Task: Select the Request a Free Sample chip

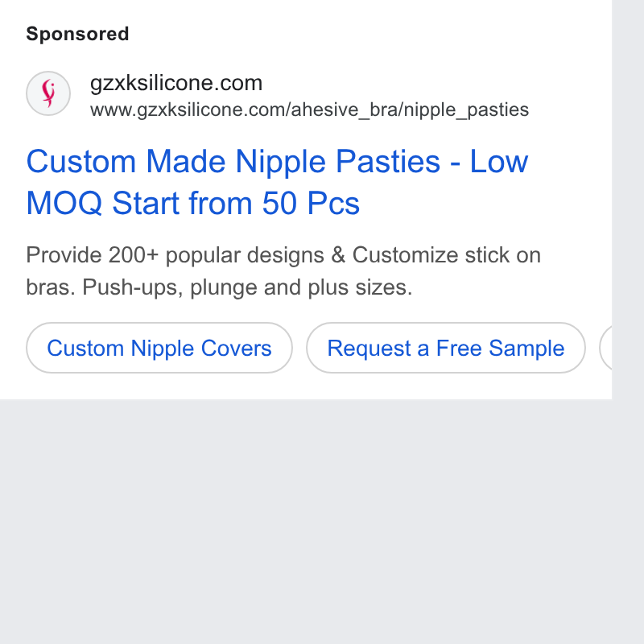Action: click(446, 348)
